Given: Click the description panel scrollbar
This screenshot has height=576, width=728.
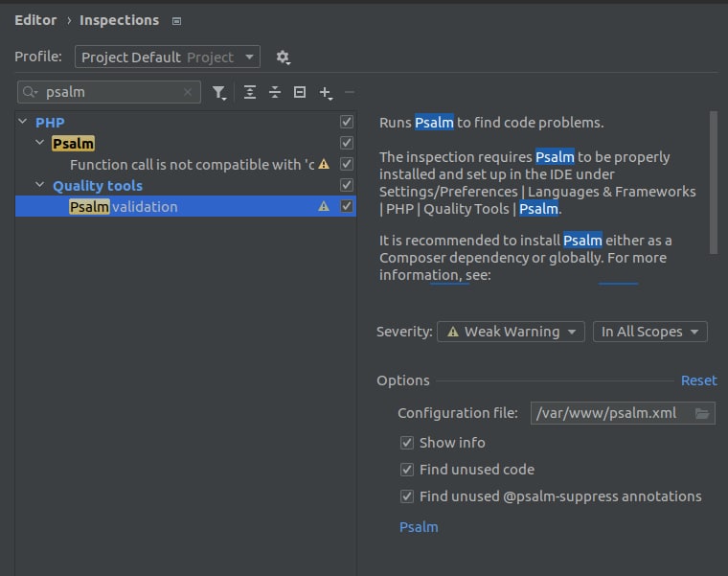Looking at the screenshot, I should coord(714,182).
